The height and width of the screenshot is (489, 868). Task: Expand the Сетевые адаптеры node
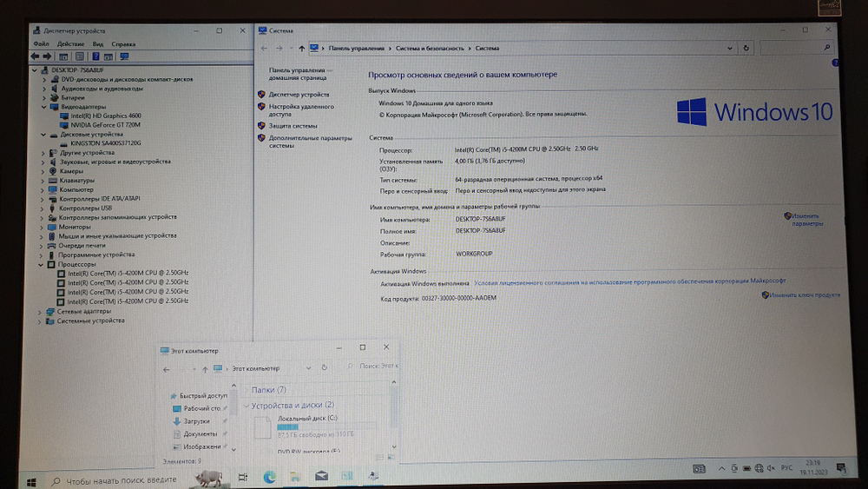pos(39,312)
